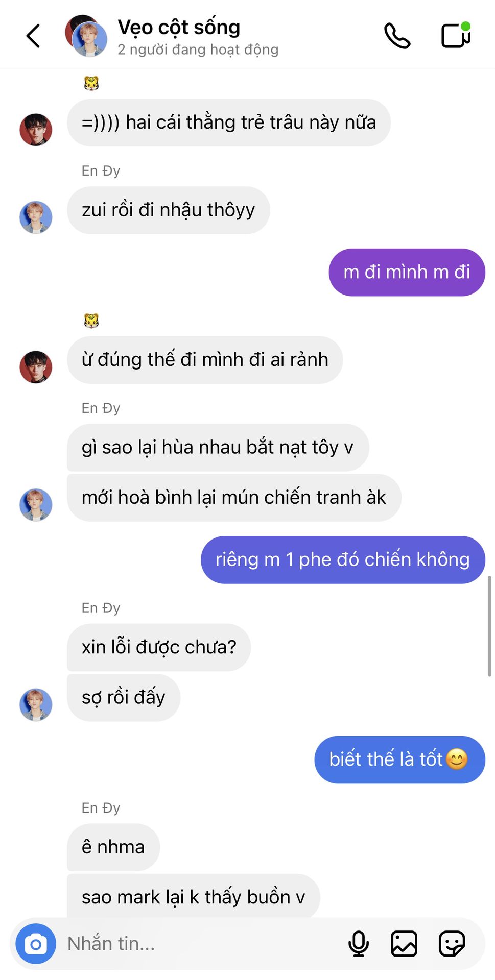
Task: Open the sticker picker icon
Action: (x=452, y=944)
